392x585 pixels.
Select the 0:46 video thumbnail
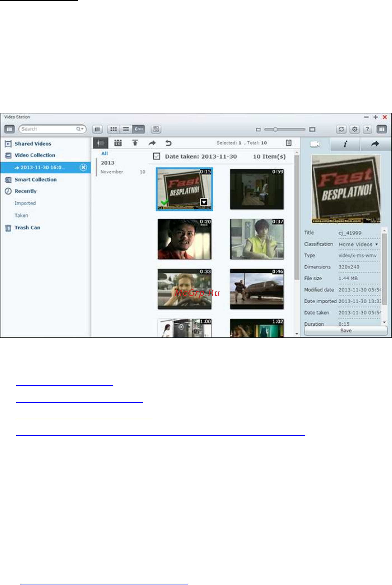click(257, 289)
